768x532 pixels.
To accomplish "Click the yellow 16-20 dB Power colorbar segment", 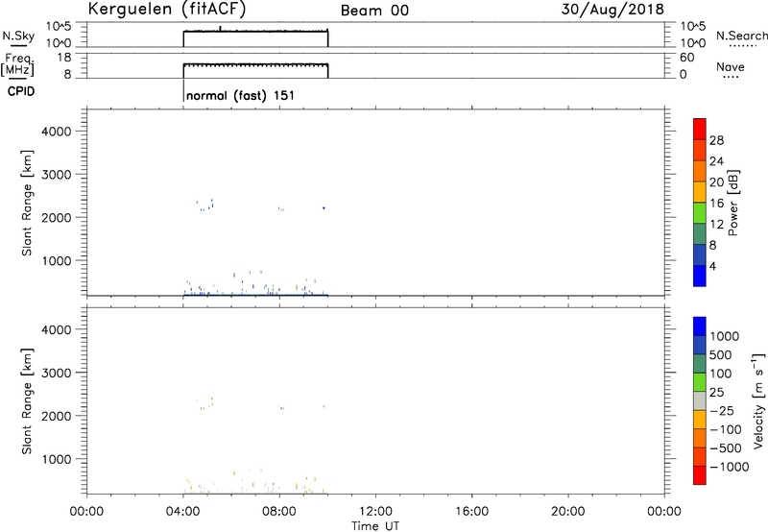I will 700,192.
